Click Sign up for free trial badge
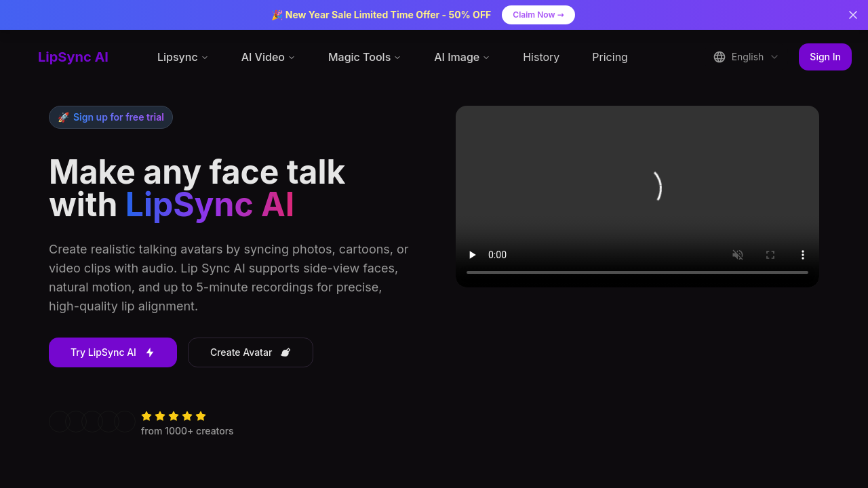This screenshot has height=488, width=868. (x=111, y=117)
